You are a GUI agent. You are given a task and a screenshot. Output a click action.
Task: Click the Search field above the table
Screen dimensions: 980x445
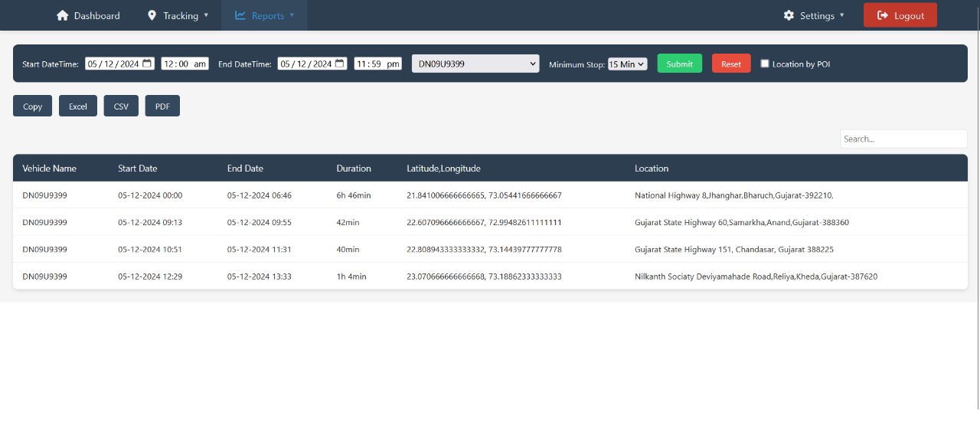pyautogui.click(x=903, y=139)
